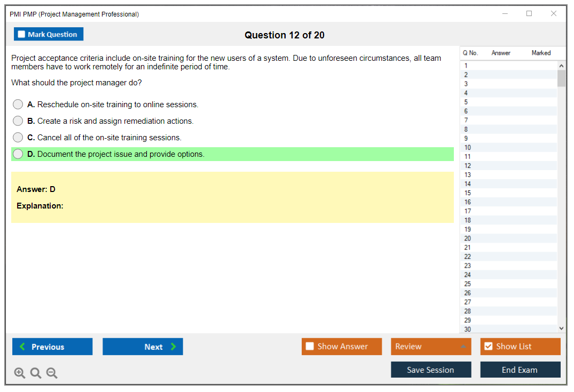Viewport: 574px width, 392px height.
Task: Click the zoom out magnifier icon
Action: tap(52, 373)
